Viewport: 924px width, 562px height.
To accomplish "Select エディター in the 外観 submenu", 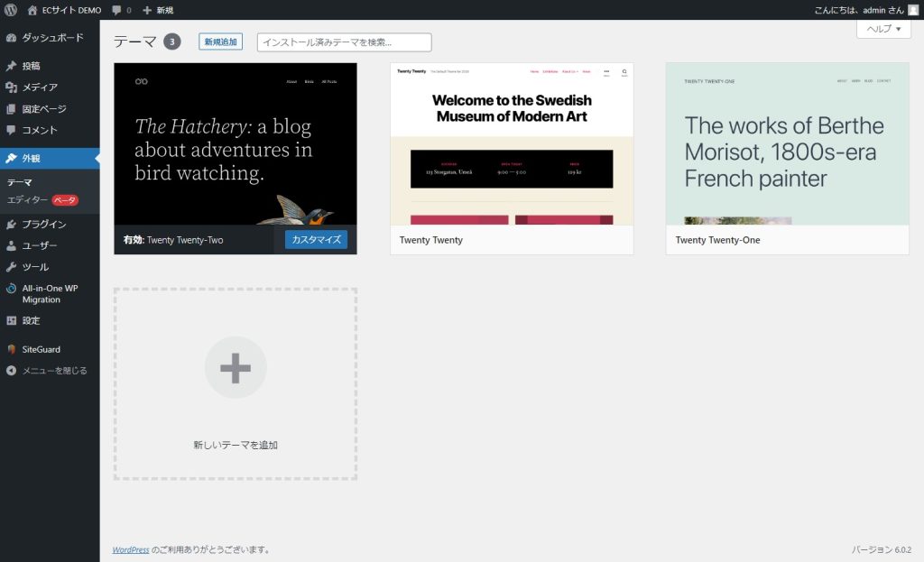I will pyautogui.click(x=27, y=200).
